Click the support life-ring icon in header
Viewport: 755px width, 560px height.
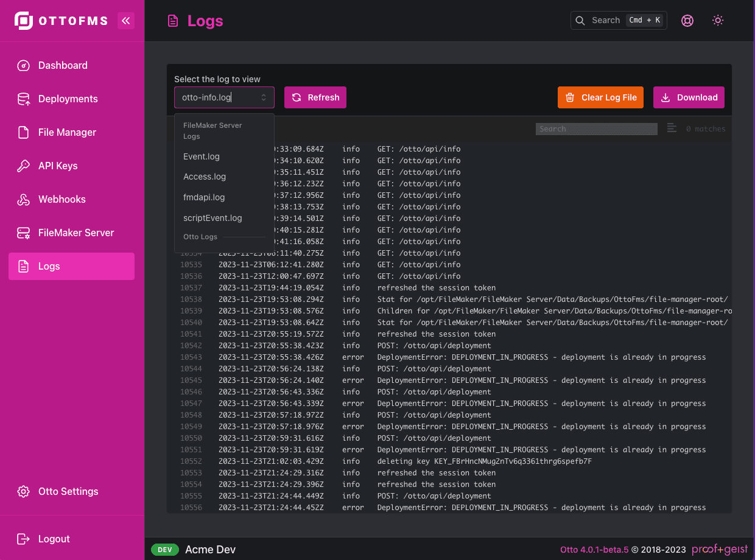(687, 20)
